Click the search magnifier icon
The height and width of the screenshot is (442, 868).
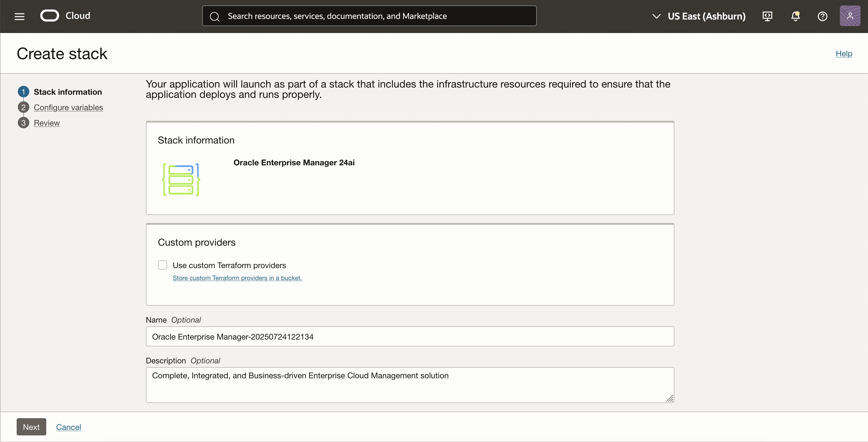[215, 16]
